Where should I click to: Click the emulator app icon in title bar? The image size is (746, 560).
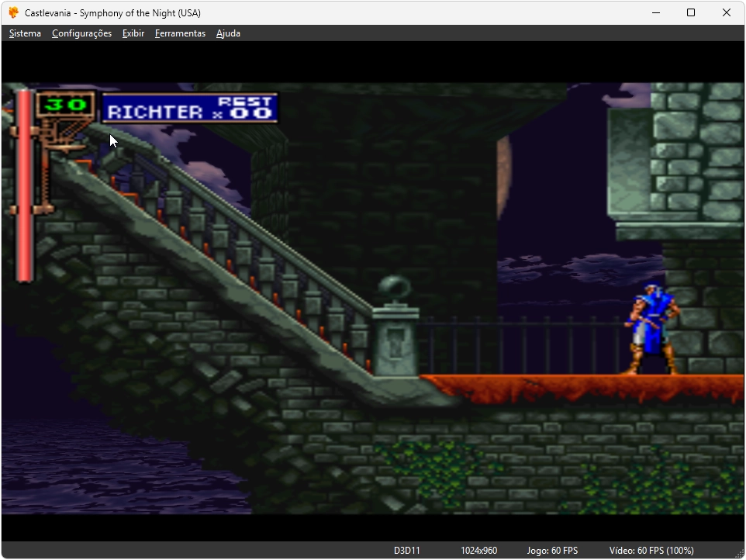pyautogui.click(x=14, y=12)
